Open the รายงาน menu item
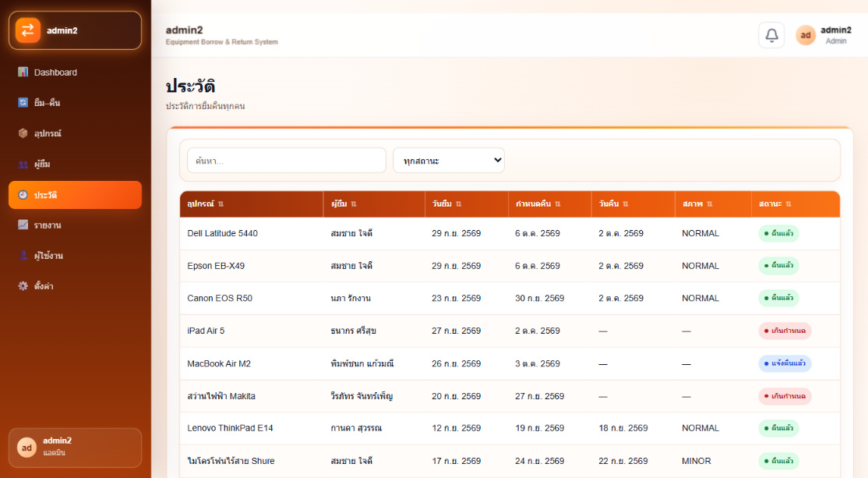 (76, 225)
